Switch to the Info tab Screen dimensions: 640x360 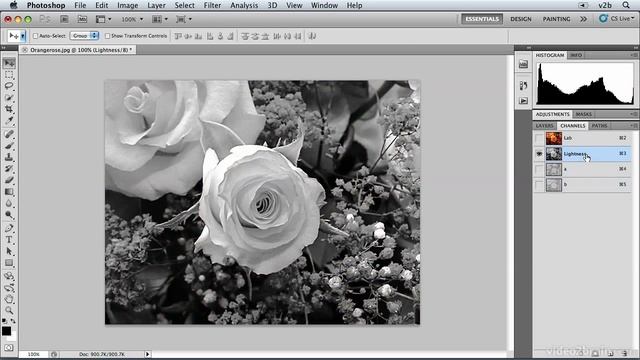tap(576, 55)
